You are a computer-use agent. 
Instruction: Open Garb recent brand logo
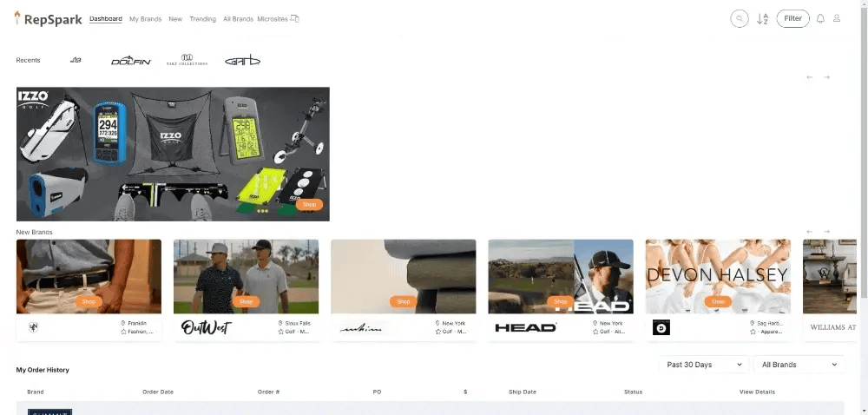point(242,60)
